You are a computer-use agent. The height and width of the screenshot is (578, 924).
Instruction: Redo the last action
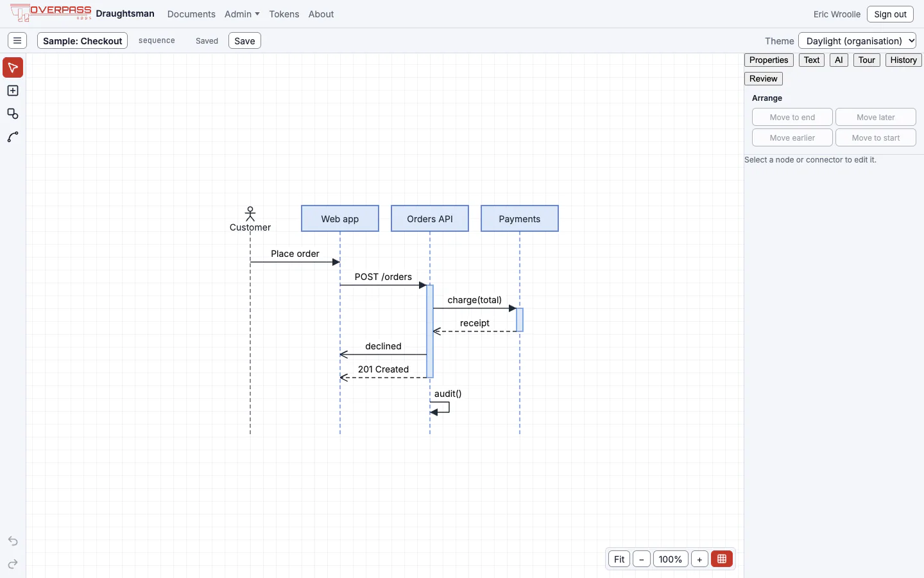coord(13,564)
